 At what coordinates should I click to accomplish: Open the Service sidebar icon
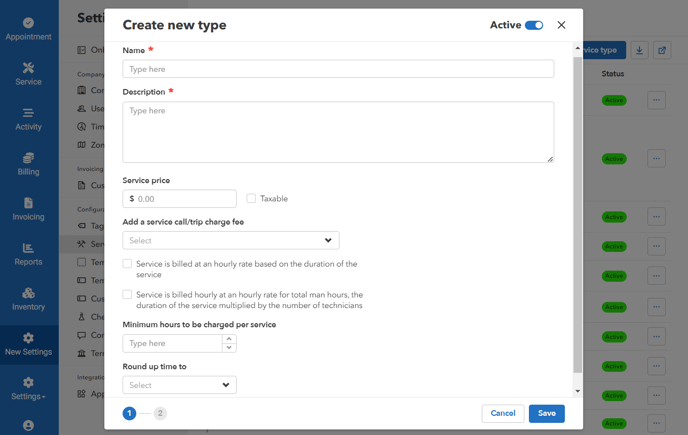pos(28,74)
